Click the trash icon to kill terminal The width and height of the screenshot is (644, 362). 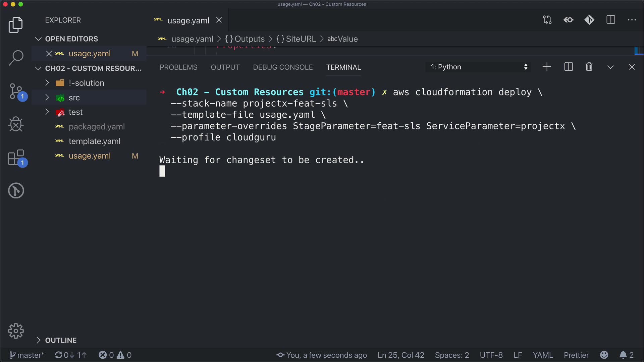pyautogui.click(x=589, y=67)
